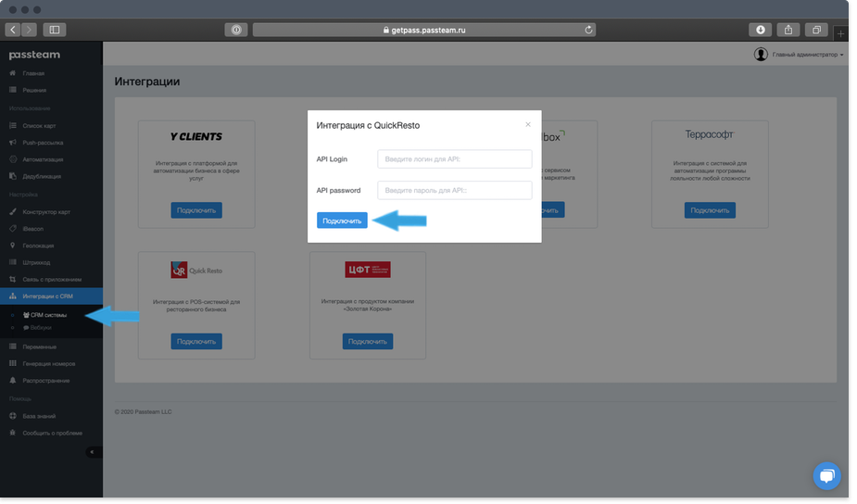
Task: Open Список карт sidebar item
Action: click(39, 126)
